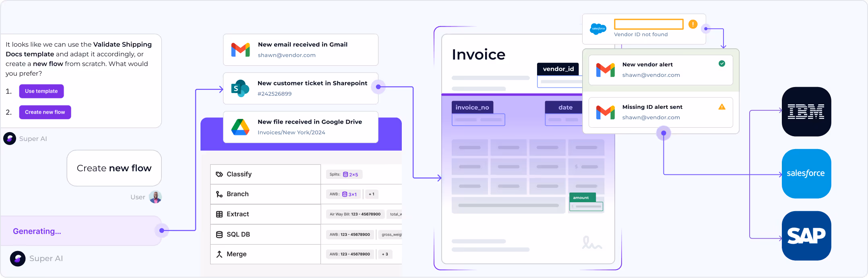The width and height of the screenshot is (868, 278).
Task: Select the Classify tag icon
Action: 219,174
